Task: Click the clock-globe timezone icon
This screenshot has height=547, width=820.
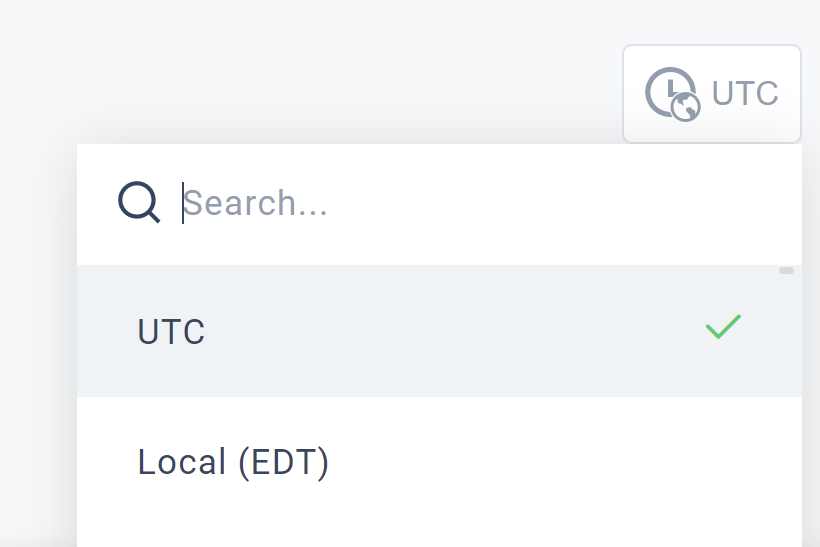Action: coord(673,95)
